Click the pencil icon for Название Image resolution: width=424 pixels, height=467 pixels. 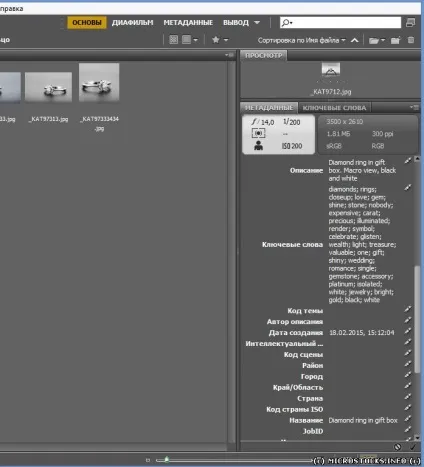408,419
